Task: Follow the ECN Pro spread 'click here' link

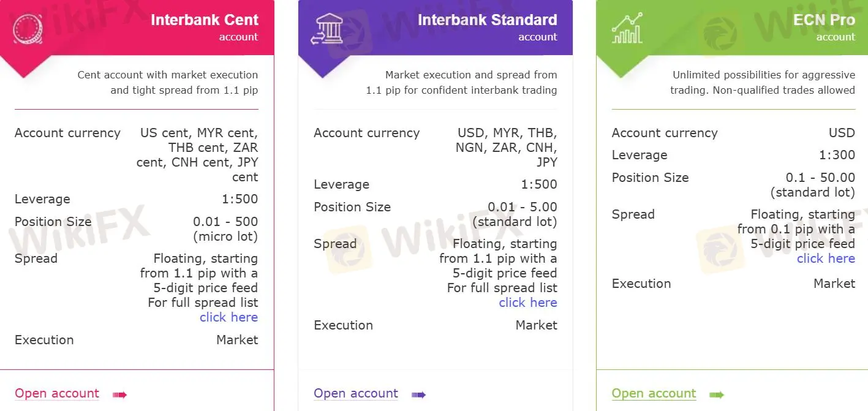Action: (826, 258)
